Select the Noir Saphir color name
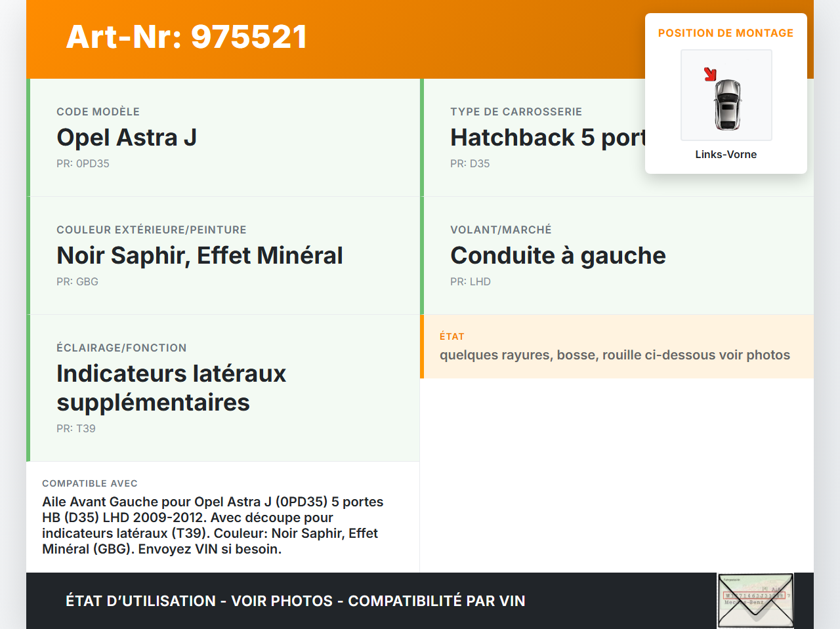 pos(199,255)
